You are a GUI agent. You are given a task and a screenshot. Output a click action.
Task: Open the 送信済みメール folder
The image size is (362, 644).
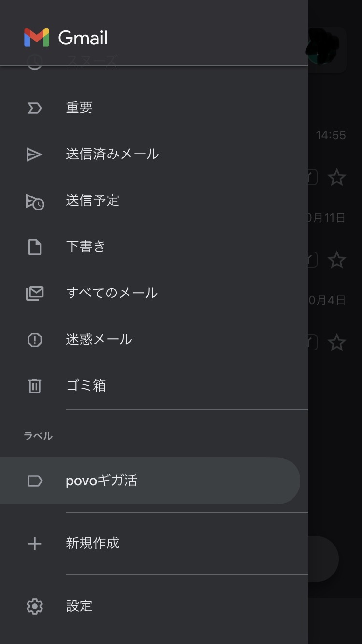tap(112, 154)
